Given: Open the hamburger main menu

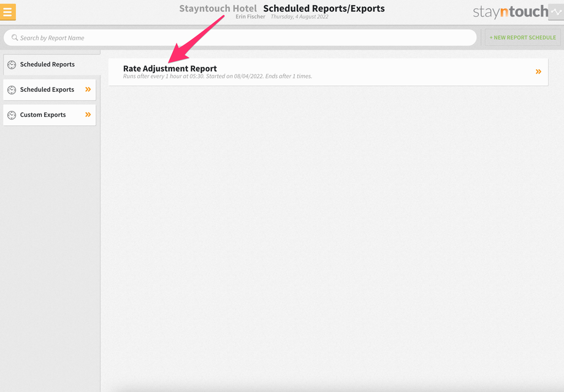Looking at the screenshot, I should [7, 12].
